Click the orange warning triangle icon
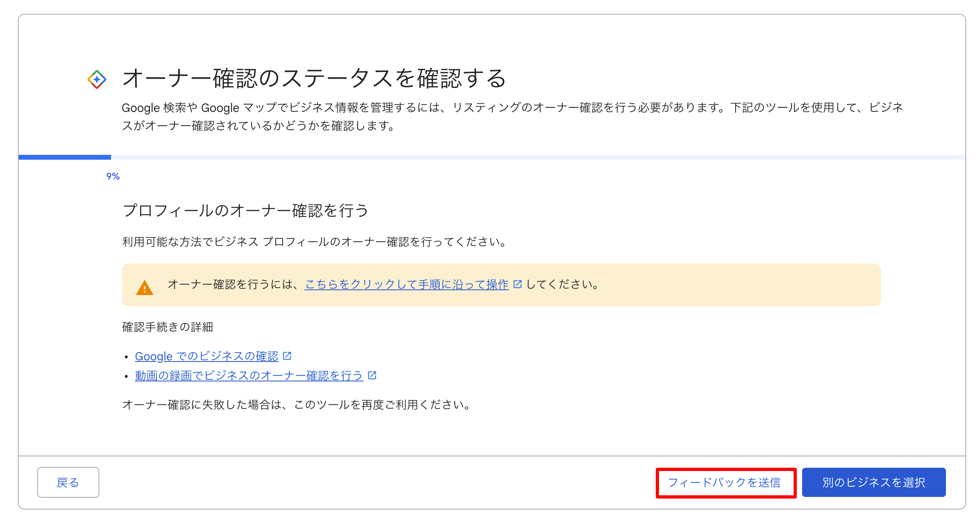Image resolution: width=980 pixels, height=518 pixels. tap(145, 287)
